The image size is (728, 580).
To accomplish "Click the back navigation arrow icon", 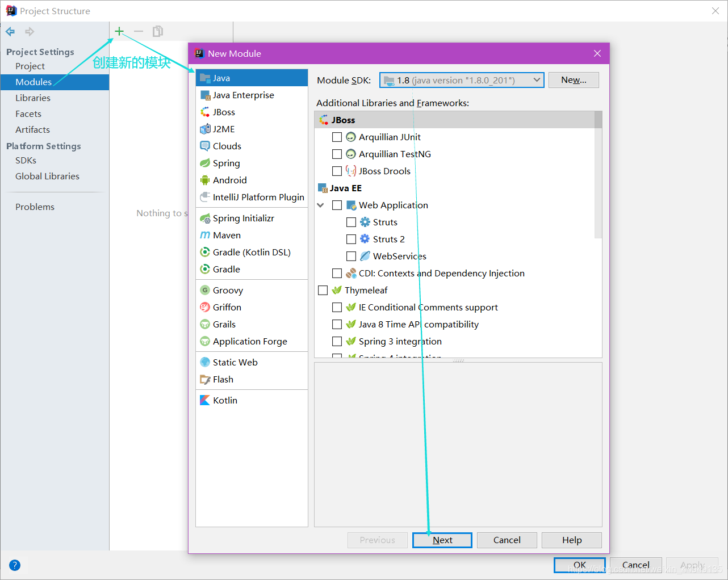I will [10, 32].
